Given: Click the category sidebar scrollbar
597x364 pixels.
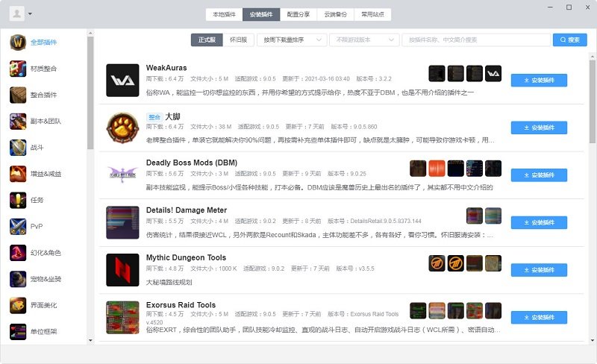Looking at the screenshot, I should point(90,93).
